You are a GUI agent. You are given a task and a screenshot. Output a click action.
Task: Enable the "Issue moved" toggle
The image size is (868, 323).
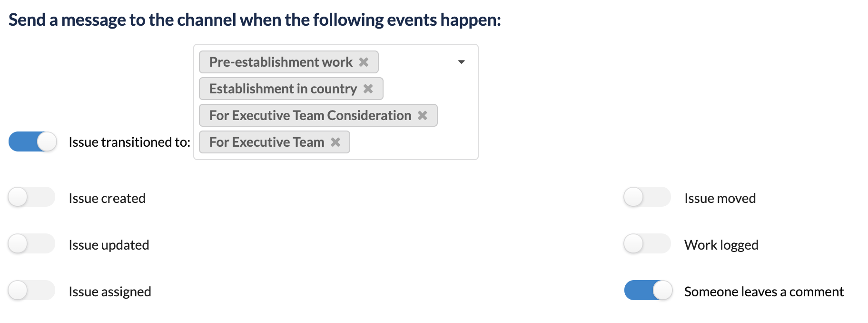point(647,197)
